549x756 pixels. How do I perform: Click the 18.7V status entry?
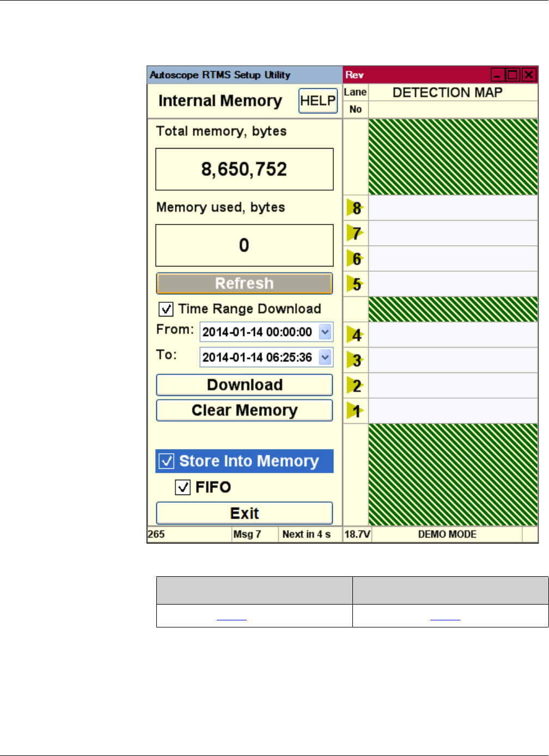pyautogui.click(x=357, y=534)
